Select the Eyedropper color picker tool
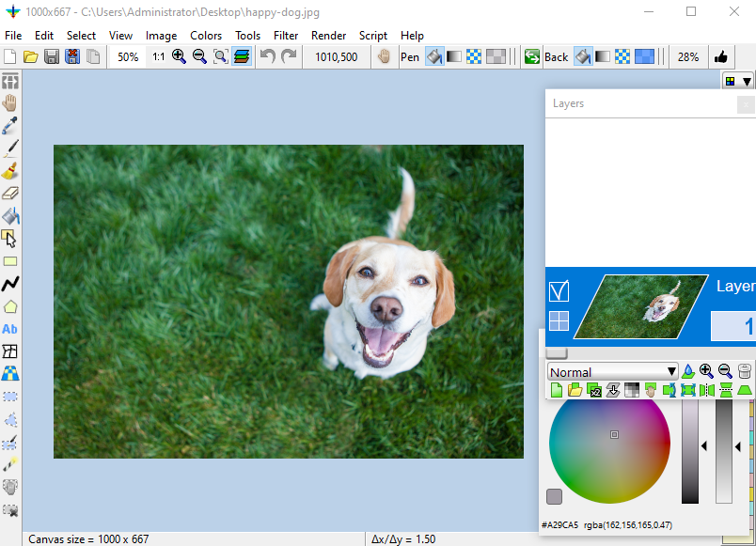 pos(10,125)
